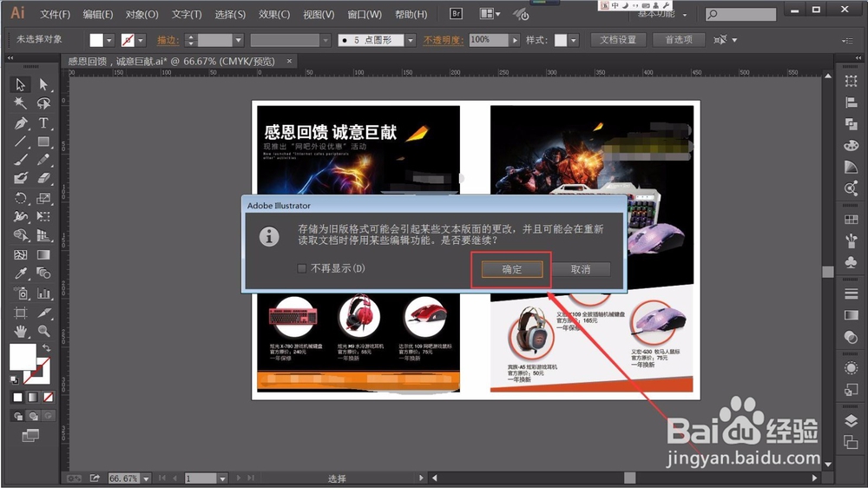Select the Selection tool
The image size is (868, 488).
[x=21, y=84]
